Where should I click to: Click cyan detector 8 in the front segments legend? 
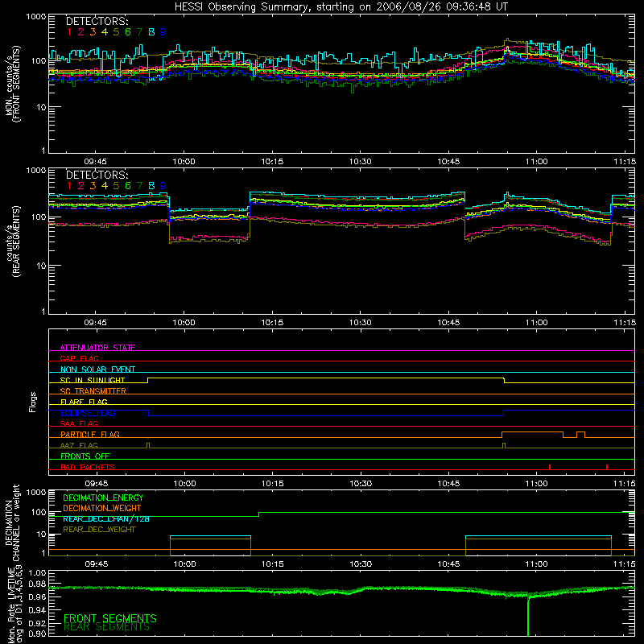coord(151,32)
